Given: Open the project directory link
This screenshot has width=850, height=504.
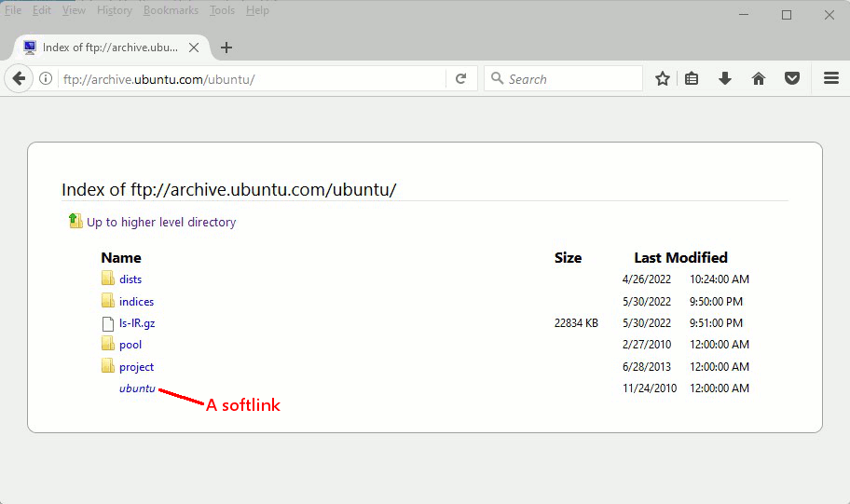Looking at the screenshot, I should tap(137, 367).
